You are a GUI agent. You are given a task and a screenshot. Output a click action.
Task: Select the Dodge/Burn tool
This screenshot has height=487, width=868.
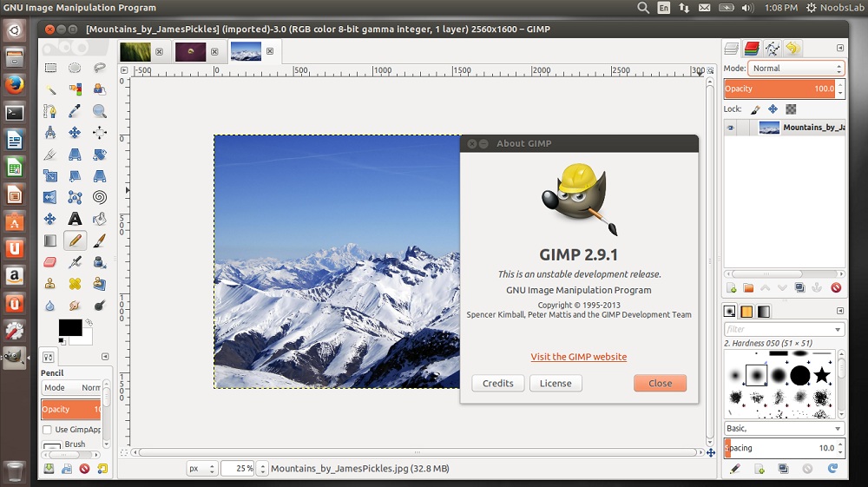click(x=100, y=306)
